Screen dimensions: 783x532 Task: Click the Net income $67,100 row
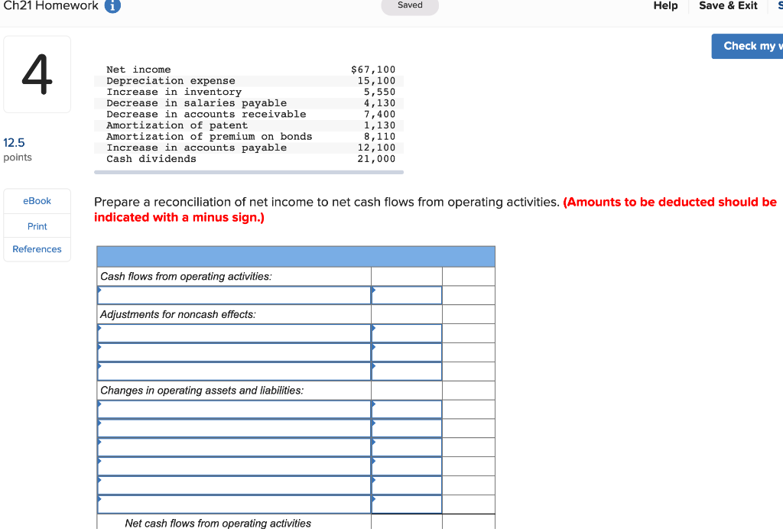[x=249, y=70]
